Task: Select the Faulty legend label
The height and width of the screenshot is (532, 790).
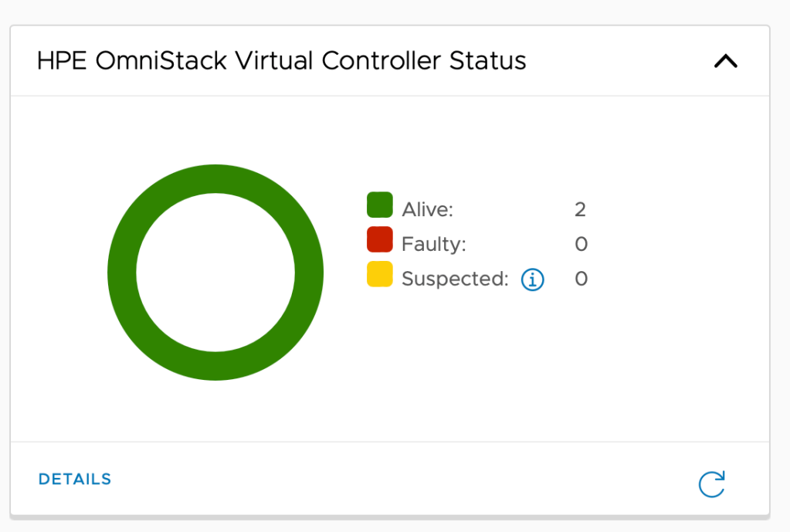Action: click(x=433, y=245)
